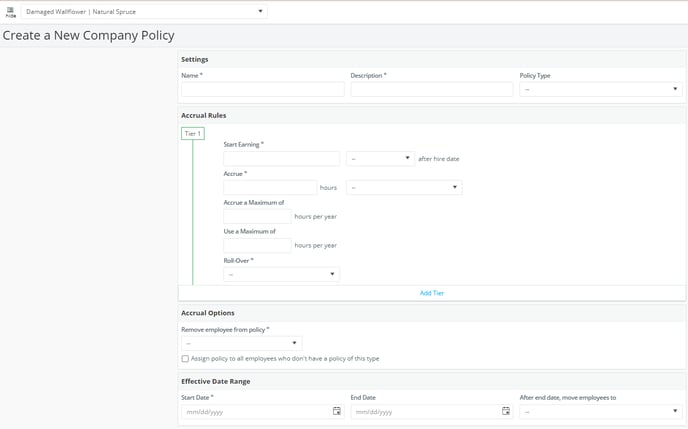Image resolution: width=688 pixels, height=429 pixels.
Task: Focus the policy Name field
Action: click(x=263, y=89)
